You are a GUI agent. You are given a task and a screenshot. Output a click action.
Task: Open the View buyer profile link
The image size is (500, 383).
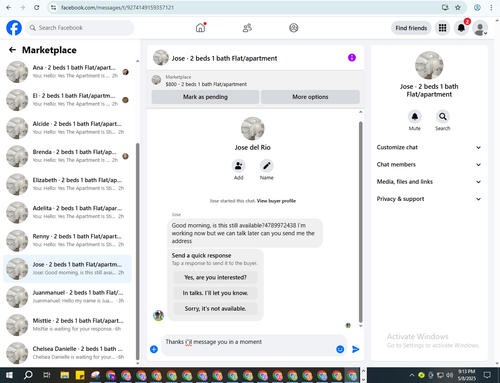click(276, 201)
